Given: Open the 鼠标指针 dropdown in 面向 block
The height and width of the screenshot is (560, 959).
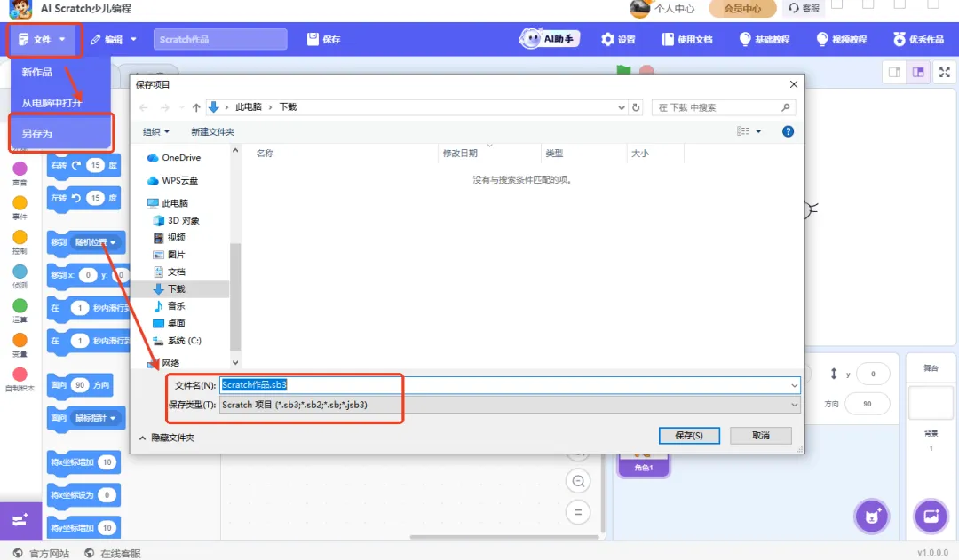Looking at the screenshot, I should (95, 417).
